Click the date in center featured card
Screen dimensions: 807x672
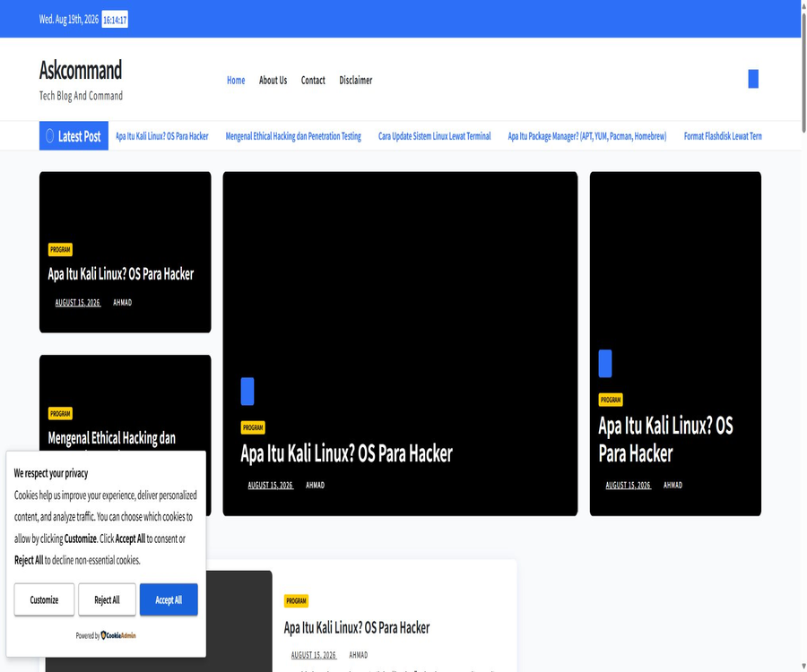click(271, 485)
